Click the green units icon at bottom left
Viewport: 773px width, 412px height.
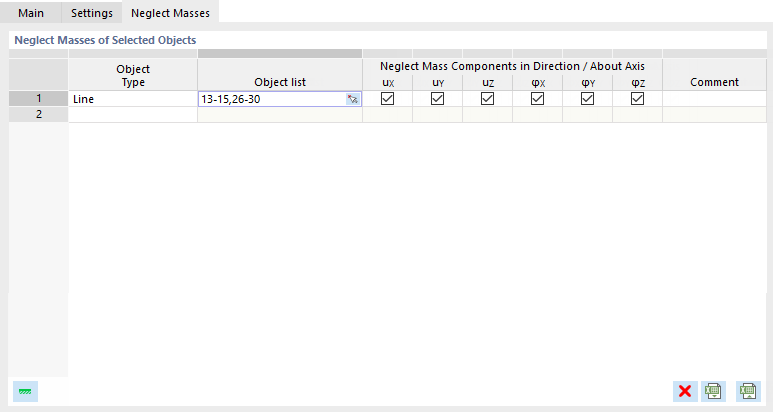coord(25,391)
